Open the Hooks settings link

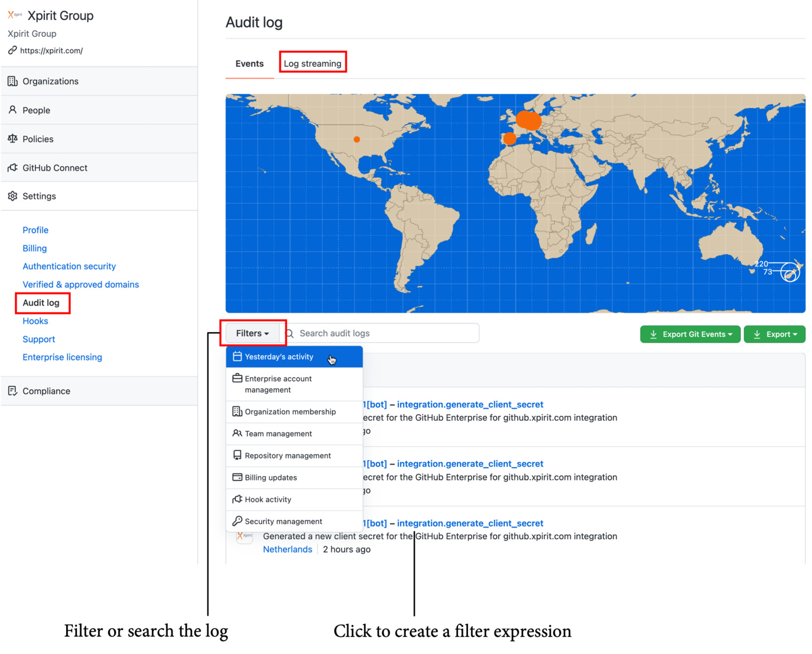point(35,321)
